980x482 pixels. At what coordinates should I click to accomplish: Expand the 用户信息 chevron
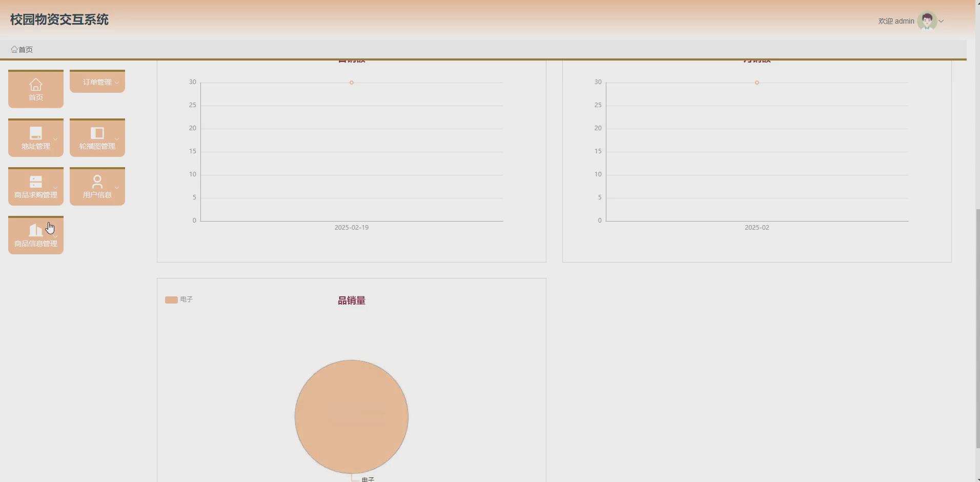(x=117, y=188)
